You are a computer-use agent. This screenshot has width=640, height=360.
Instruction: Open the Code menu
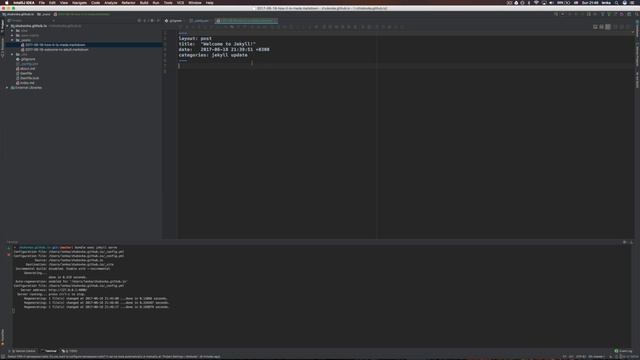click(96, 2)
